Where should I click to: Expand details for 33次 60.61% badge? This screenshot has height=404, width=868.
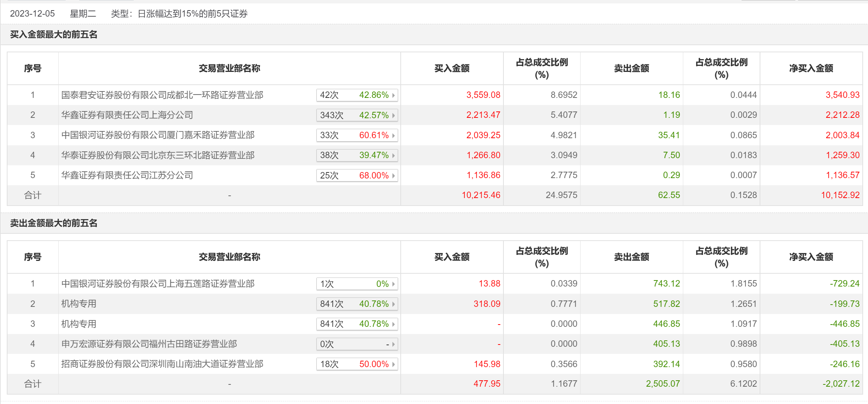pos(394,135)
